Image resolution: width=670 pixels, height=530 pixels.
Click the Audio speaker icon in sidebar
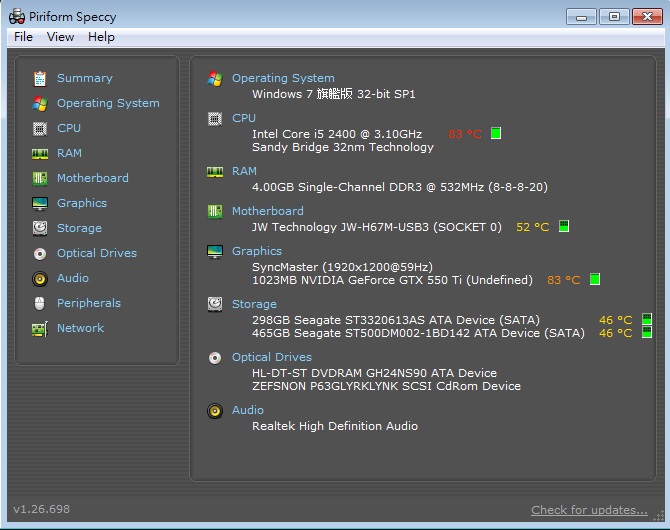click(40, 279)
